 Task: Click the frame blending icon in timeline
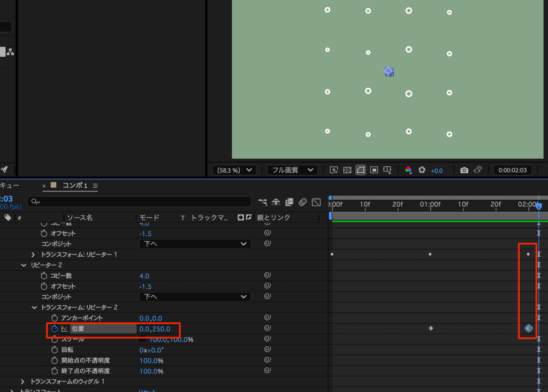pos(289,202)
